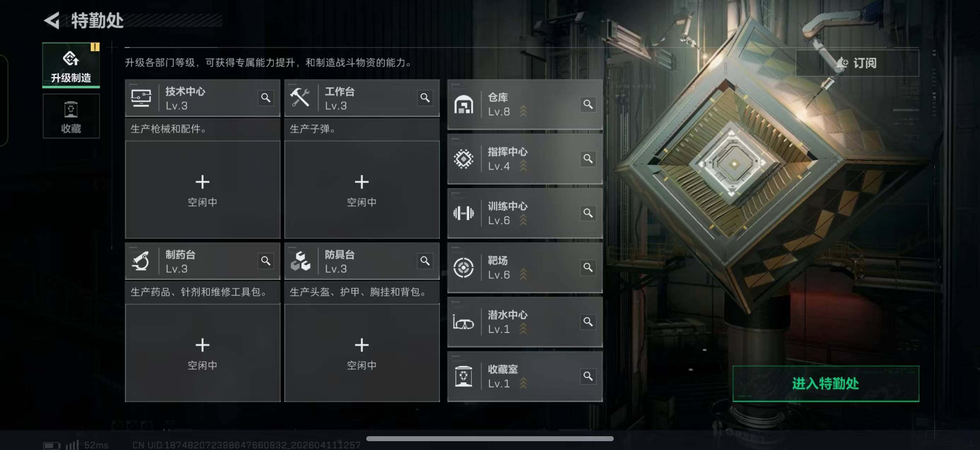The width and height of the screenshot is (980, 450).
Task: Click the back arrow next to 特勤处
Action: [52, 20]
